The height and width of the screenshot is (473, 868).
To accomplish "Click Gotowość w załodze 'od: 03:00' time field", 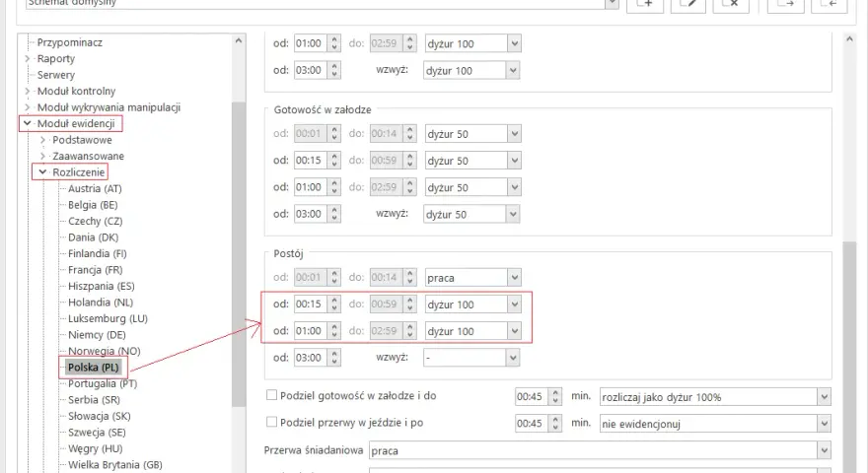I will [310, 214].
